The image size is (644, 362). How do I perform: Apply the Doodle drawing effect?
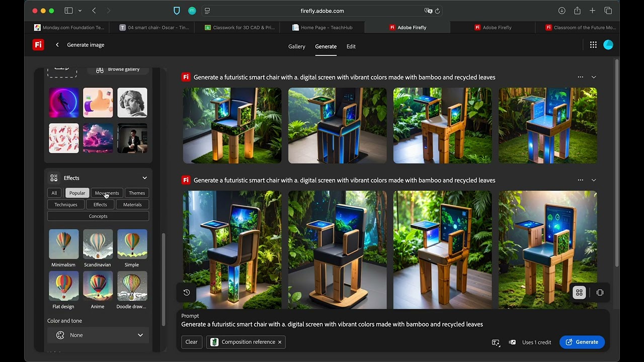pyautogui.click(x=132, y=286)
